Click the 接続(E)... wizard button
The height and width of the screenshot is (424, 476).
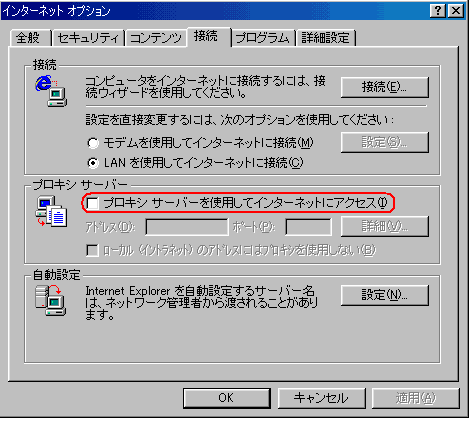pos(384,87)
